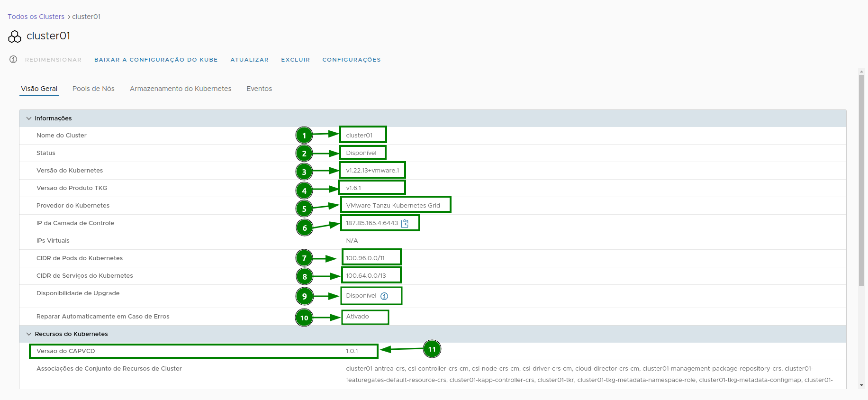Select CAPVCD version value 1.0.1
Viewport: 868px width, 400px height.
point(352,351)
